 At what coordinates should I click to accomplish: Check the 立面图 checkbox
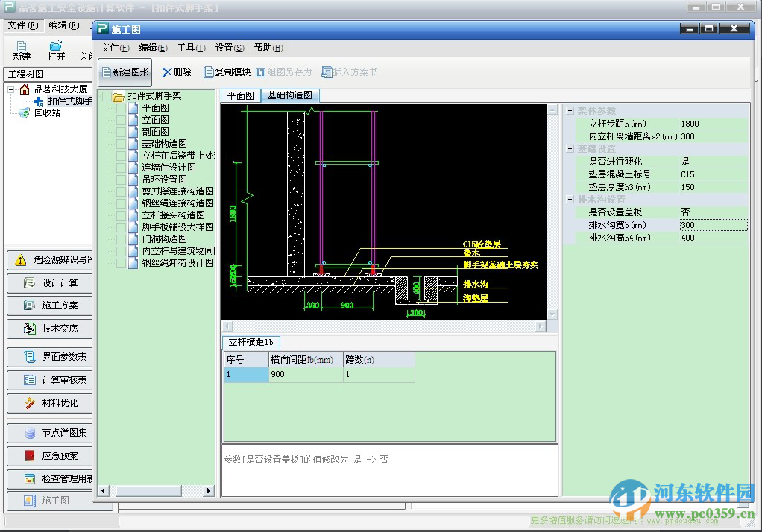click(121, 120)
